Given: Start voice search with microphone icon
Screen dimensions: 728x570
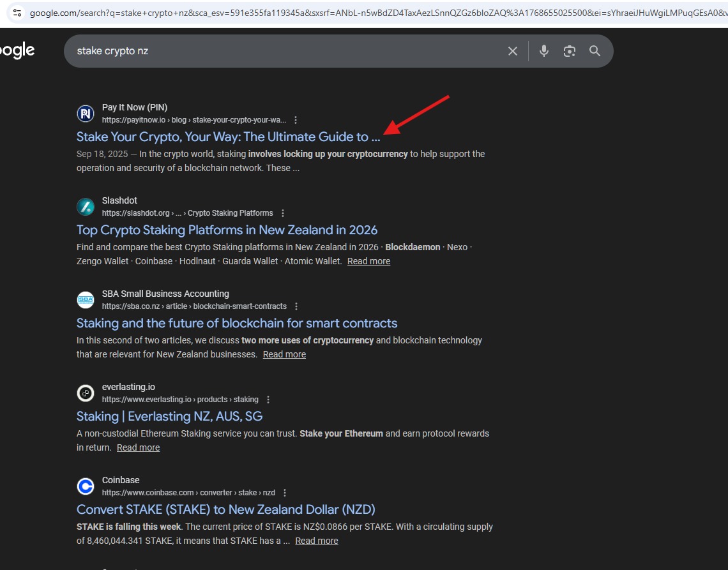Looking at the screenshot, I should (543, 51).
